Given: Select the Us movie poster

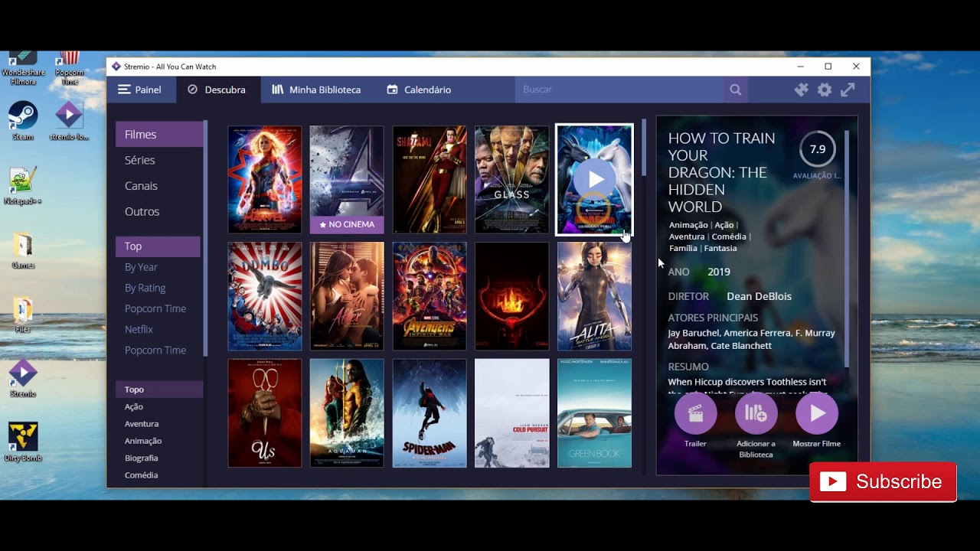Looking at the screenshot, I should [265, 413].
